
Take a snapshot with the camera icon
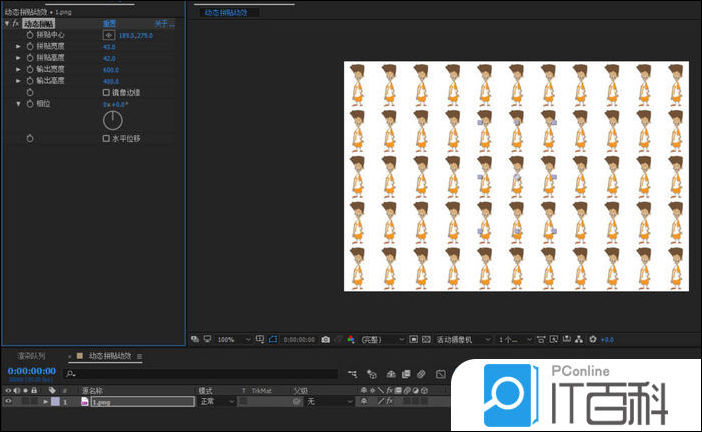[x=326, y=340]
